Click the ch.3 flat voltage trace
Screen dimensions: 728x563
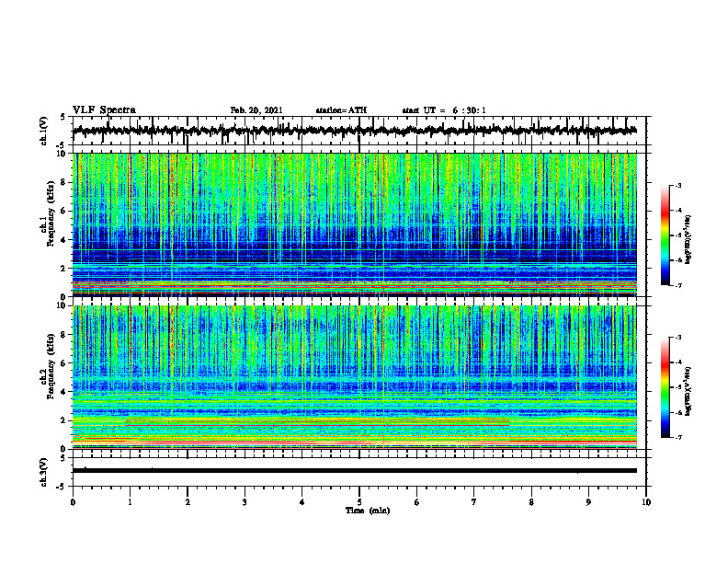click(355, 471)
